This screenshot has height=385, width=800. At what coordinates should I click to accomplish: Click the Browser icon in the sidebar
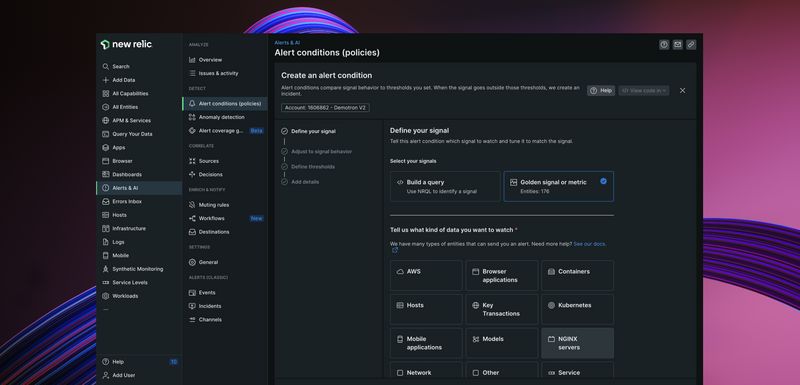coord(106,161)
